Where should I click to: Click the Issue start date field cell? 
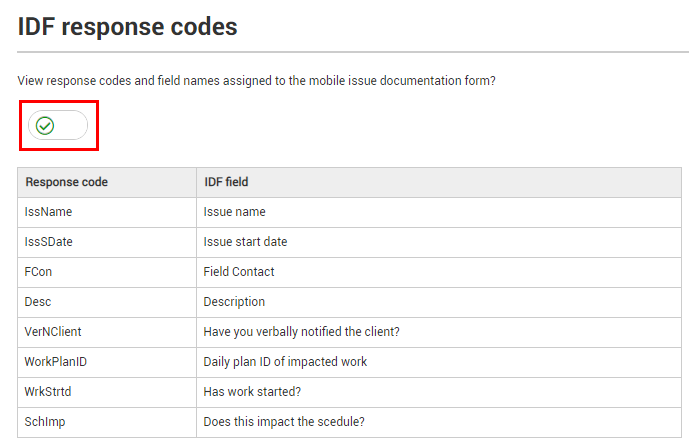(439, 242)
